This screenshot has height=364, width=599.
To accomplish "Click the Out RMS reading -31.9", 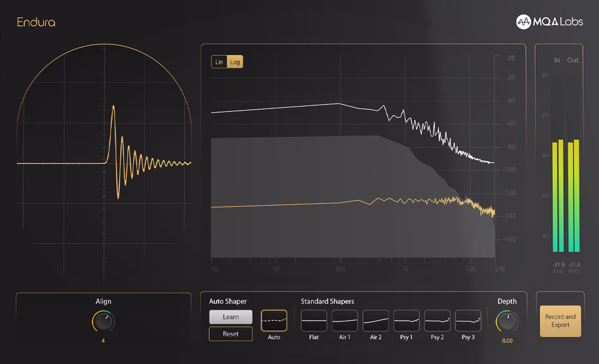I will click(574, 264).
